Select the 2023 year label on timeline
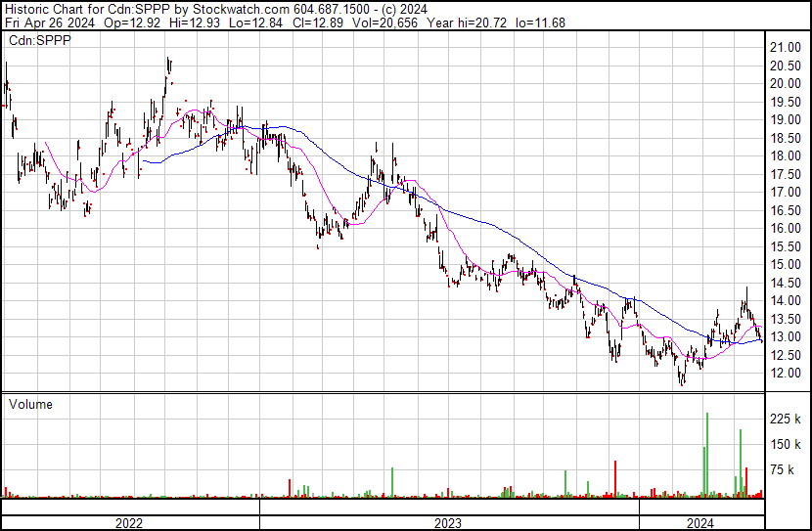This screenshot has height=531, width=812. [x=448, y=522]
